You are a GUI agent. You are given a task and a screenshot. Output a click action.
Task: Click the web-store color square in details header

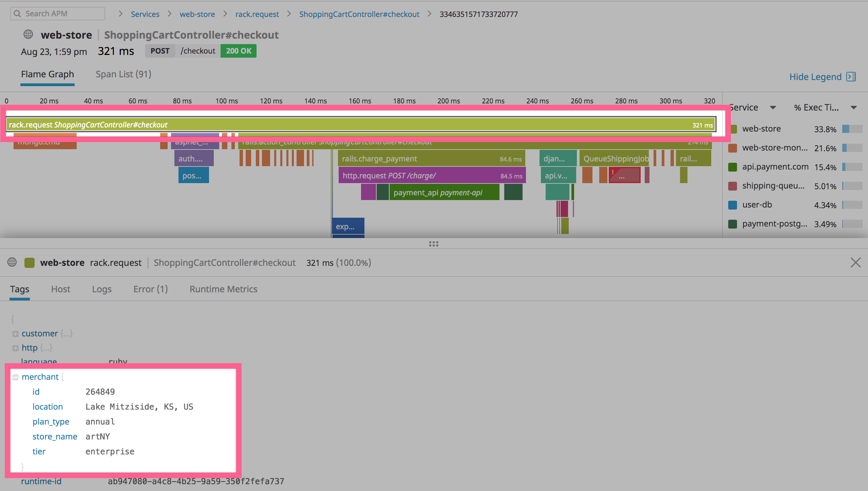coord(30,262)
